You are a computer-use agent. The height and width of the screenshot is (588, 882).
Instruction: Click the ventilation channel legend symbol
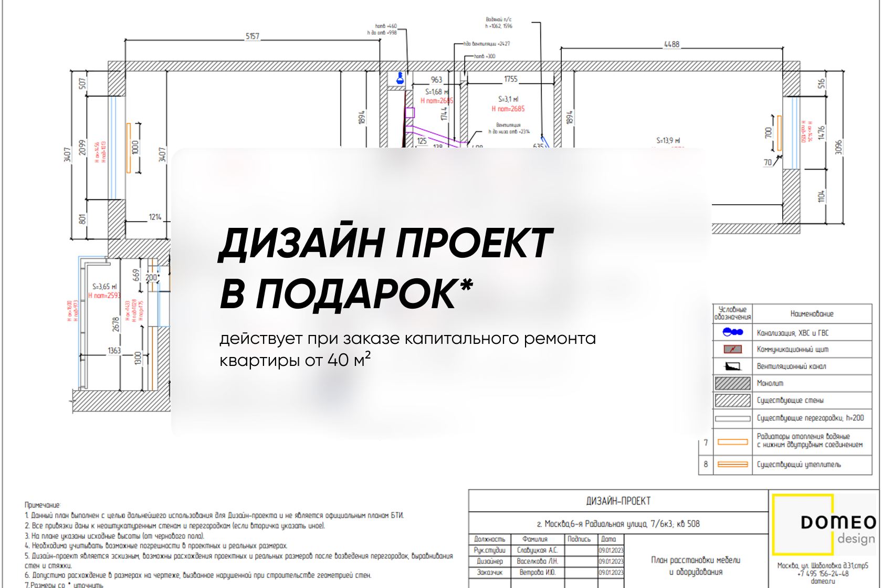[x=732, y=366]
